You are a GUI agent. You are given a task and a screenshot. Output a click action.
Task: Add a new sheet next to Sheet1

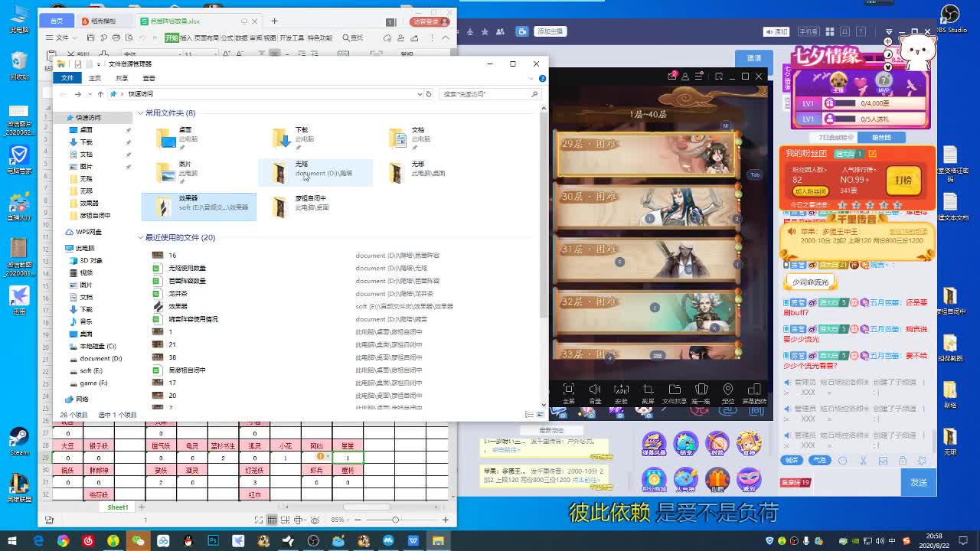point(141,507)
